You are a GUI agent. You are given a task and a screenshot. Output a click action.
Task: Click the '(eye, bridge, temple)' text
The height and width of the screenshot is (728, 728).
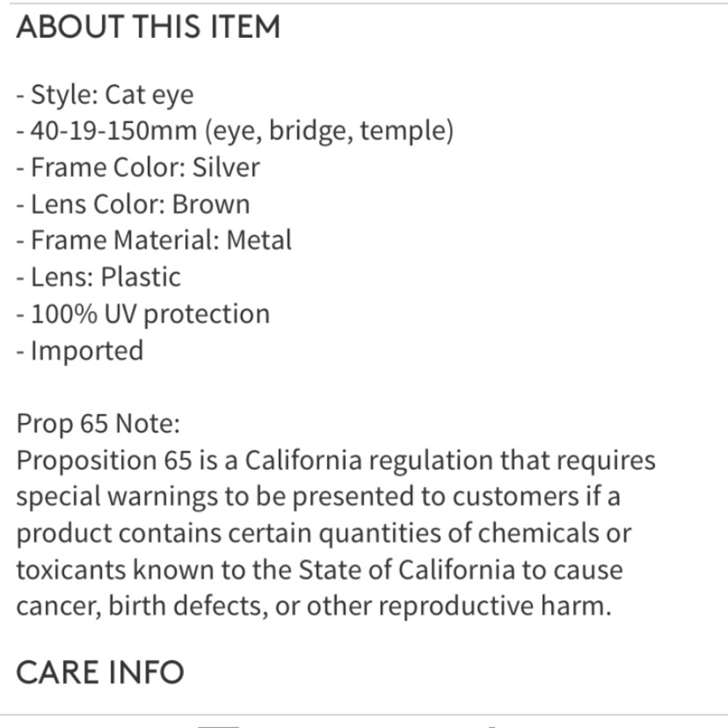(328, 131)
